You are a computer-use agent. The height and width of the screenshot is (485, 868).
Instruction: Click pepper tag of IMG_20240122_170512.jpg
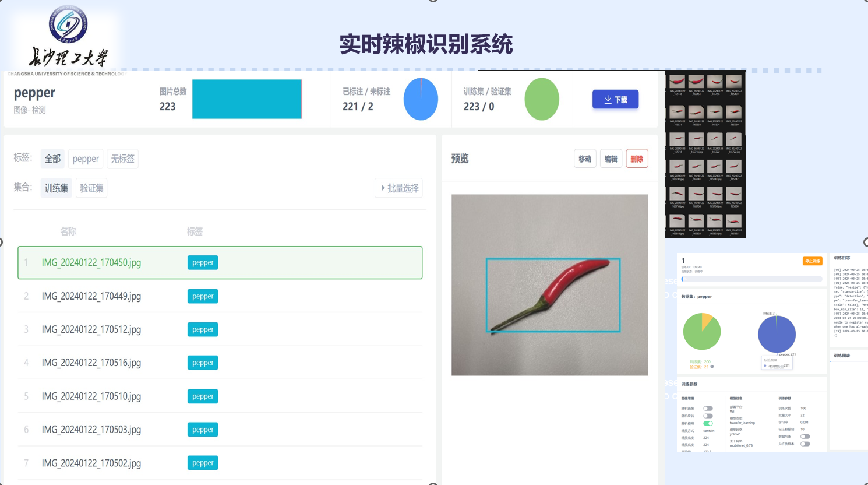point(203,329)
